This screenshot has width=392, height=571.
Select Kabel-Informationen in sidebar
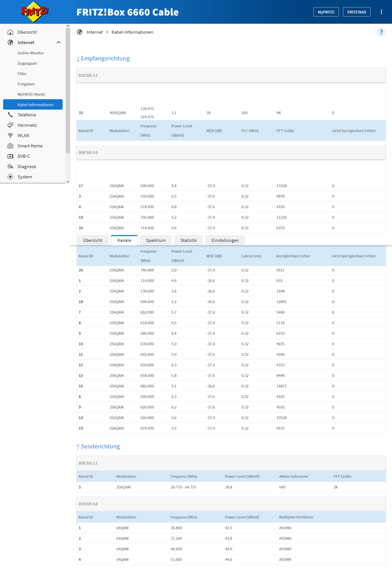[33, 105]
